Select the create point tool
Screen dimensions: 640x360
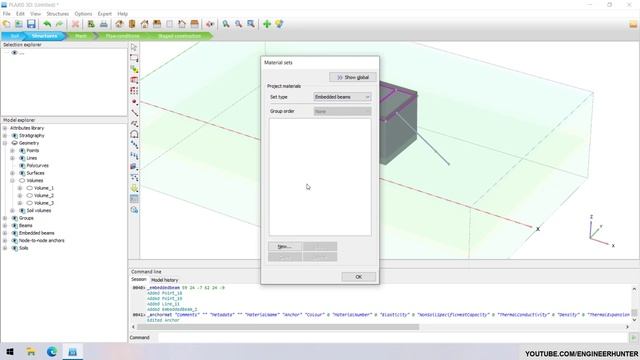pos(134,102)
